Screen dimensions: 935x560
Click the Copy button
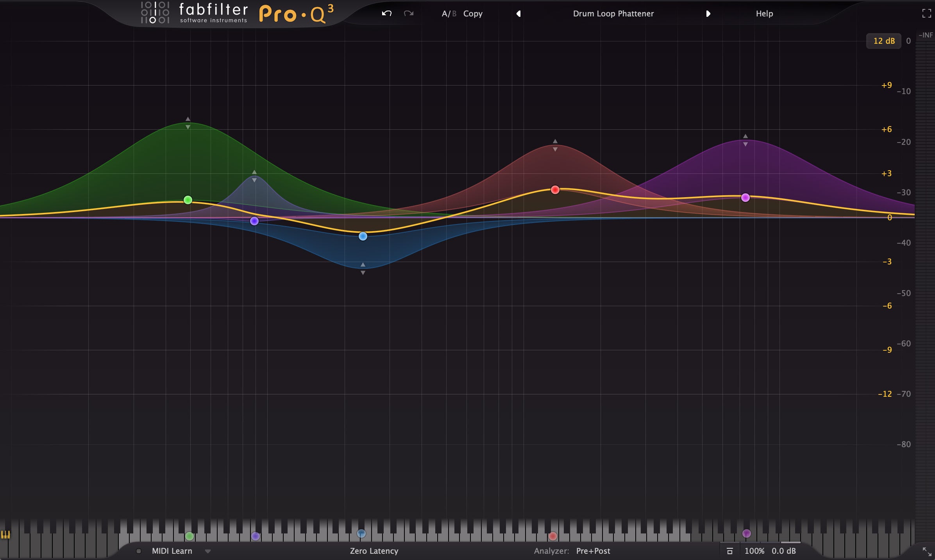pos(473,14)
